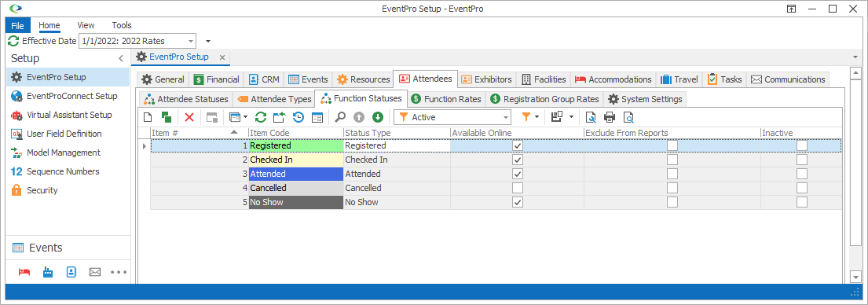Open the Active filter dropdown
868x305 pixels.
(x=506, y=117)
